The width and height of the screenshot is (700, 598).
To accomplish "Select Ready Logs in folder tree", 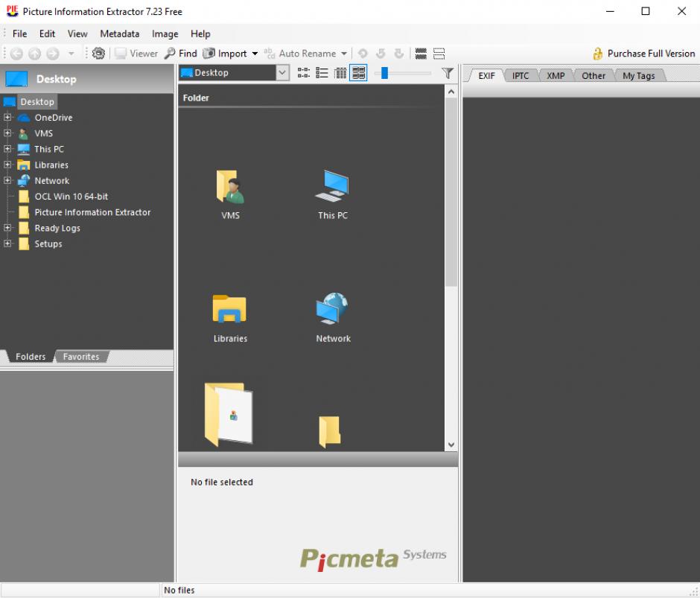I will tap(57, 228).
